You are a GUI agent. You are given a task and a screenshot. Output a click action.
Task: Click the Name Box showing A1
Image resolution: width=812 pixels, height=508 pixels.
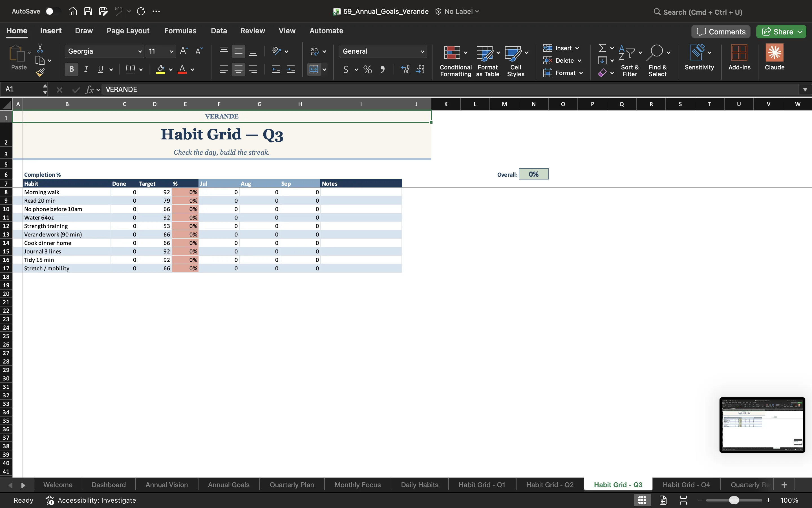[22, 89]
